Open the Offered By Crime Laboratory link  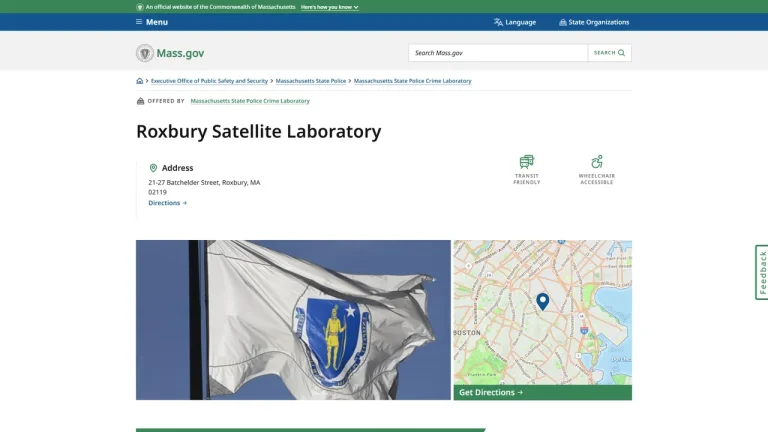tap(250, 101)
